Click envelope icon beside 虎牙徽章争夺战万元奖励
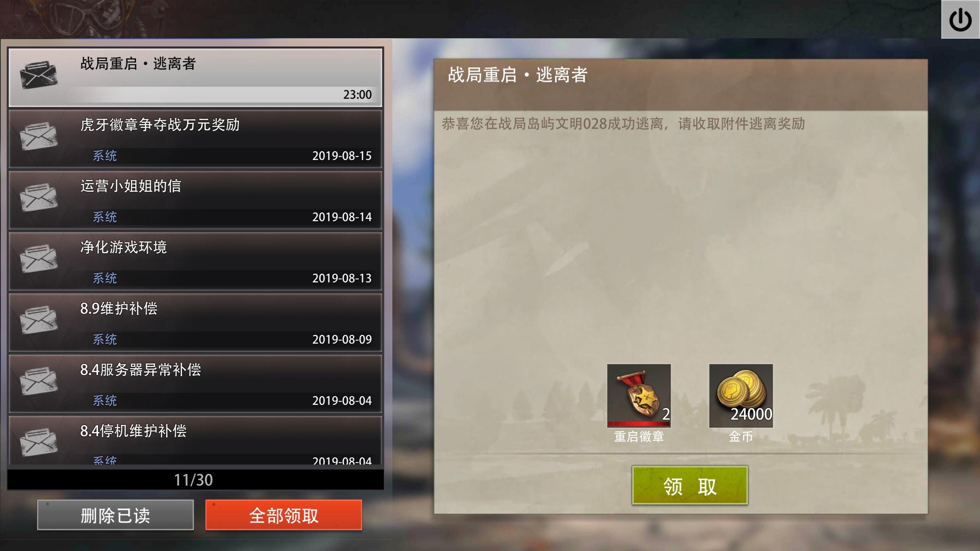 39,136
